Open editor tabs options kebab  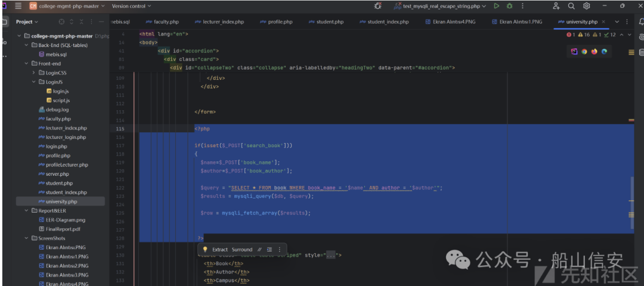627,21
